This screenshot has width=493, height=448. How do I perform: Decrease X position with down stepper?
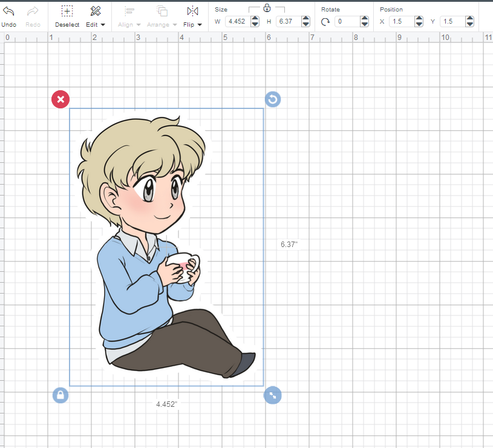pyautogui.click(x=419, y=24)
